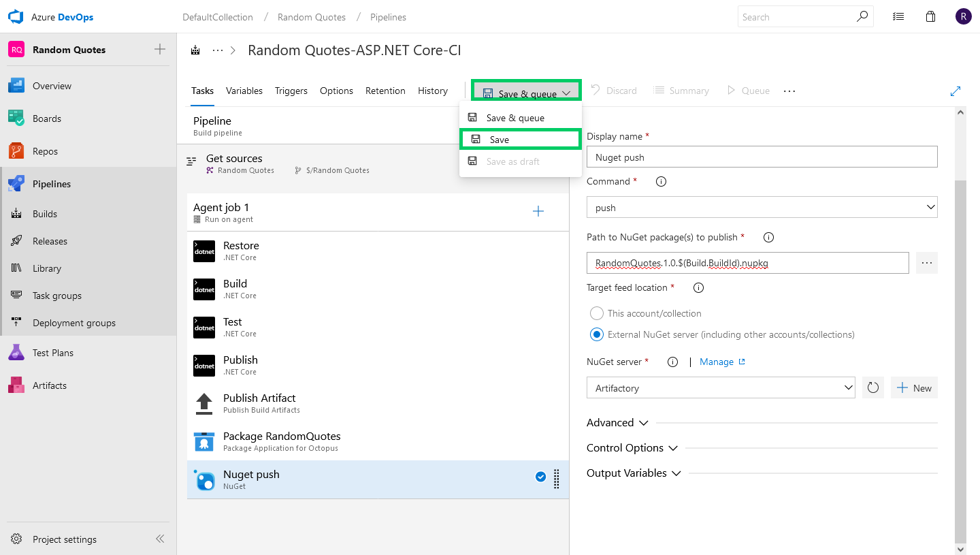Open the search magnifier icon
980x555 pixels.
[862, 17]
